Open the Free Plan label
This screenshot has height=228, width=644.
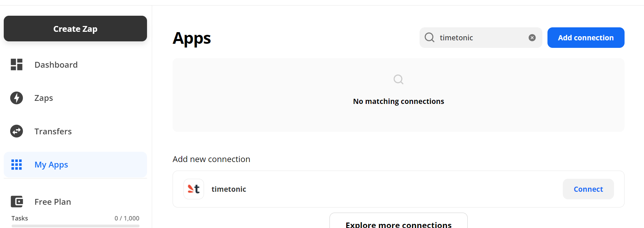tap(53, 202)
